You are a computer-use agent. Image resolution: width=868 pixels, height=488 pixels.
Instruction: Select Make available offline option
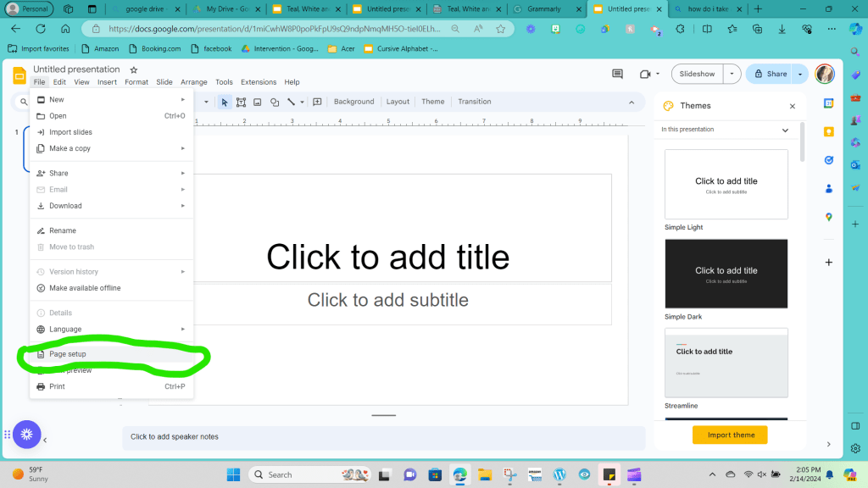pos(85,288)
